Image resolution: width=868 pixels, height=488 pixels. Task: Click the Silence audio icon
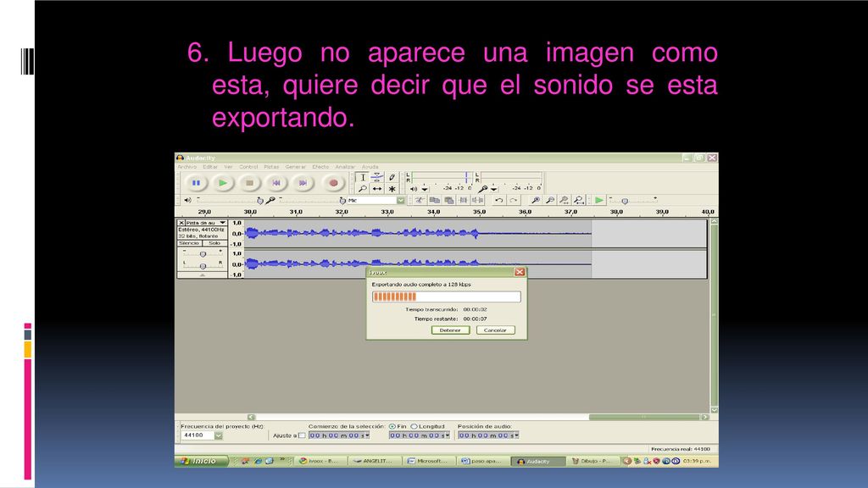coord(478,200)
